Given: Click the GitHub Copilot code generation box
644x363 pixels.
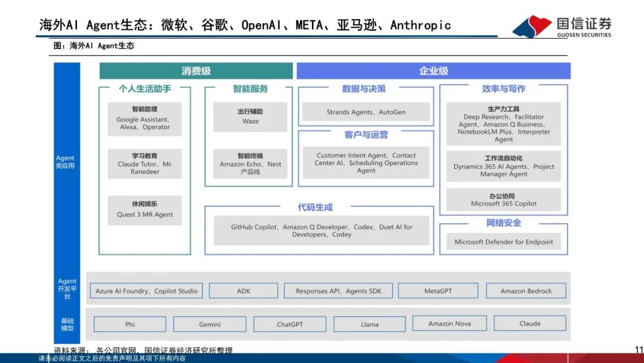Looking at the screenshot, I should [321, 230].
